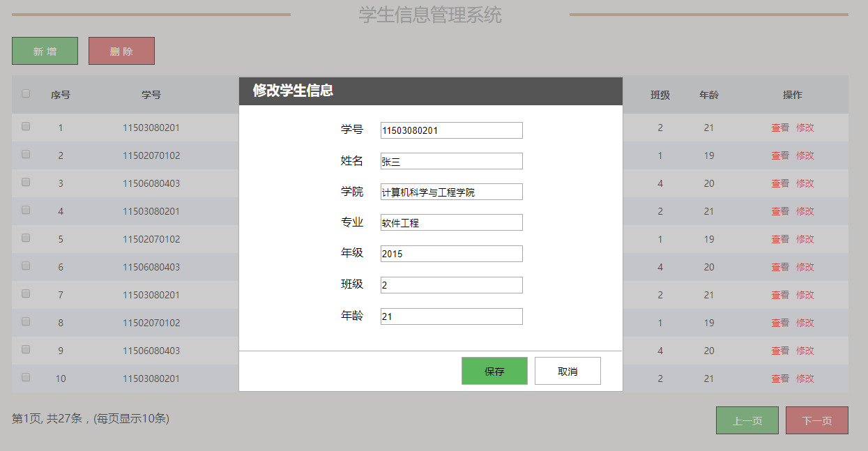Click the 年级 field showing 2015
The image size is (868, 451).
coord(451,254)
